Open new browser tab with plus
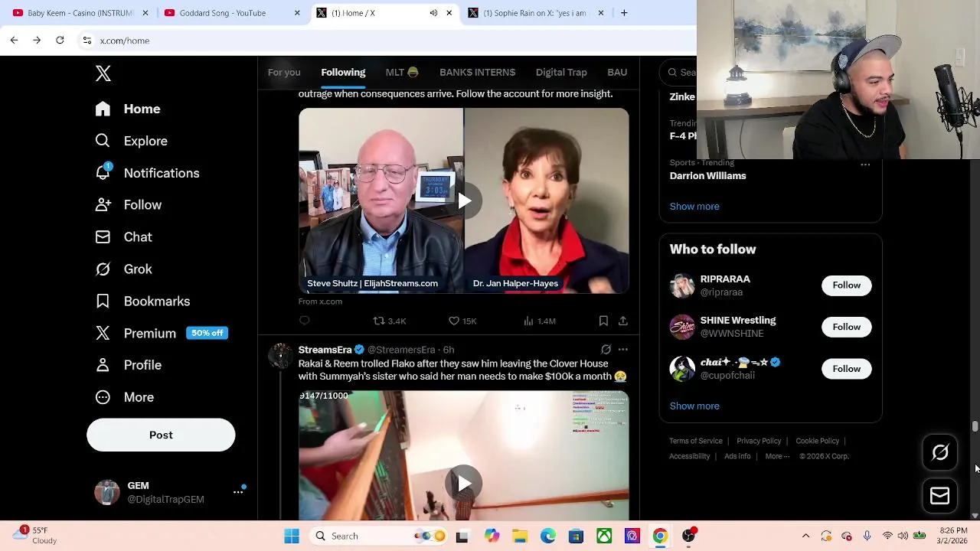Image resolution: width=980 pixels, height=551 pixels. coord(624,13)
